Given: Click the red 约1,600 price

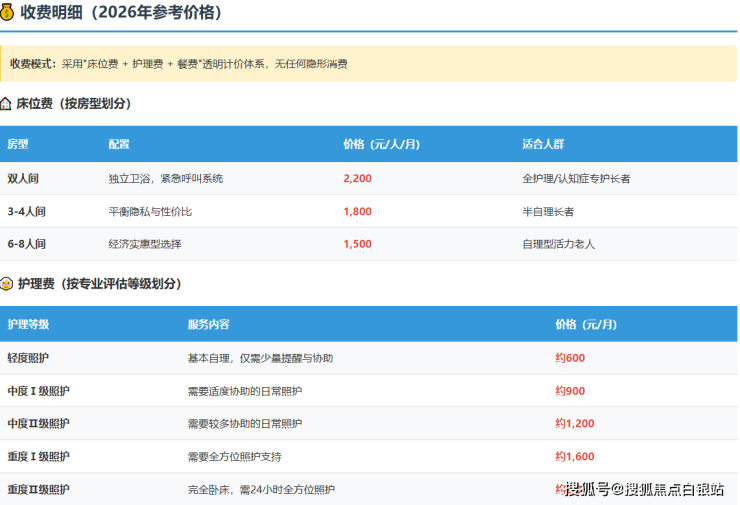Looking at the screenshot, I should [x=575, y=456].
